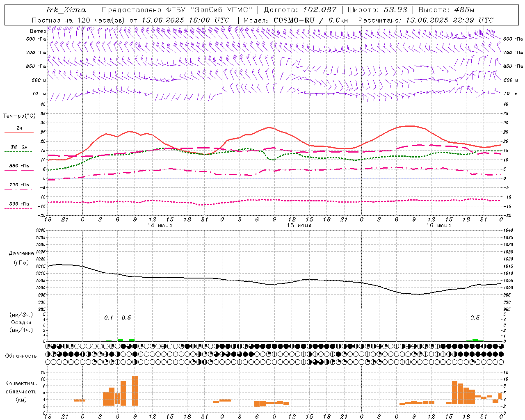Click the station title "Irk_Zima"
Screen dimensions: 525x420
pyautogui.click(x=66, y=10)
